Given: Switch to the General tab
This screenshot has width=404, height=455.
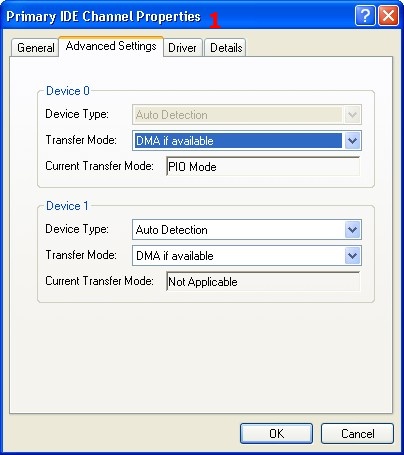Looking at the screenshot, I should tap(35, 47).
